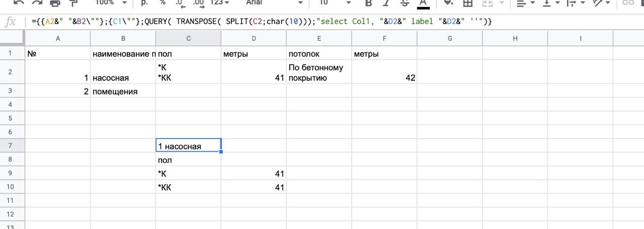Open the merge cells dropdown
The height and width of the screenshot is (229, 644).
(x=493, y=3)
